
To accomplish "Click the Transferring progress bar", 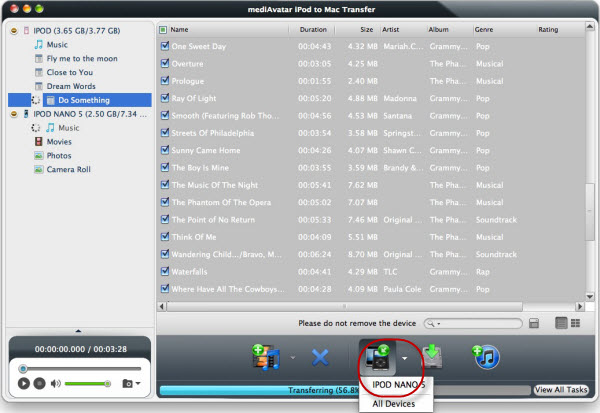I will pyautogui.click(x=344, y=390).
